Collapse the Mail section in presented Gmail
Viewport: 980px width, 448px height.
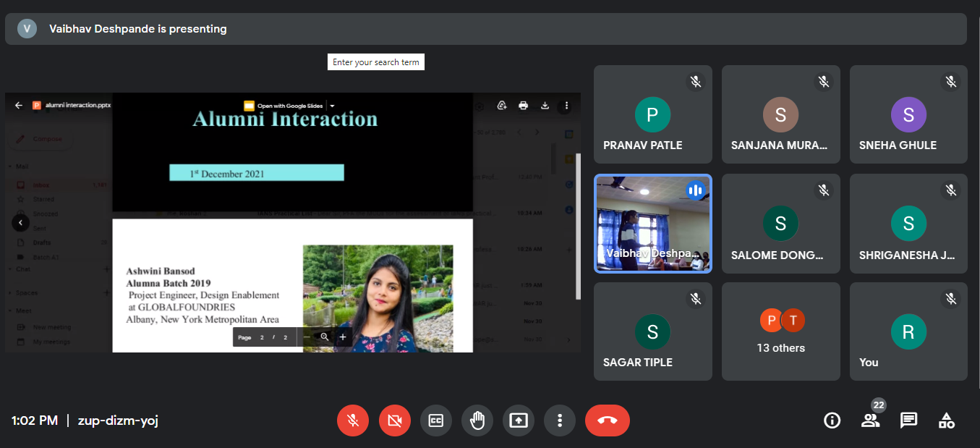click(x=9, y=166)
